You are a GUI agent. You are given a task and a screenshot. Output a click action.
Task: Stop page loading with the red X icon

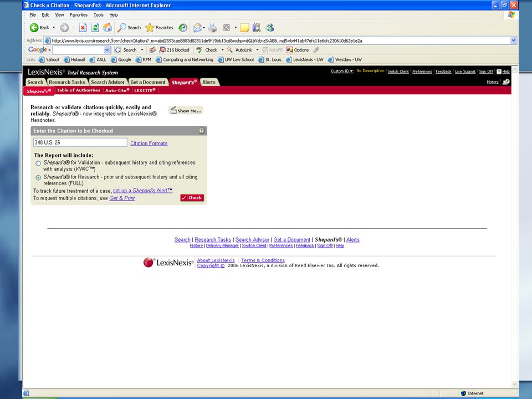click(x=83, y=28)
